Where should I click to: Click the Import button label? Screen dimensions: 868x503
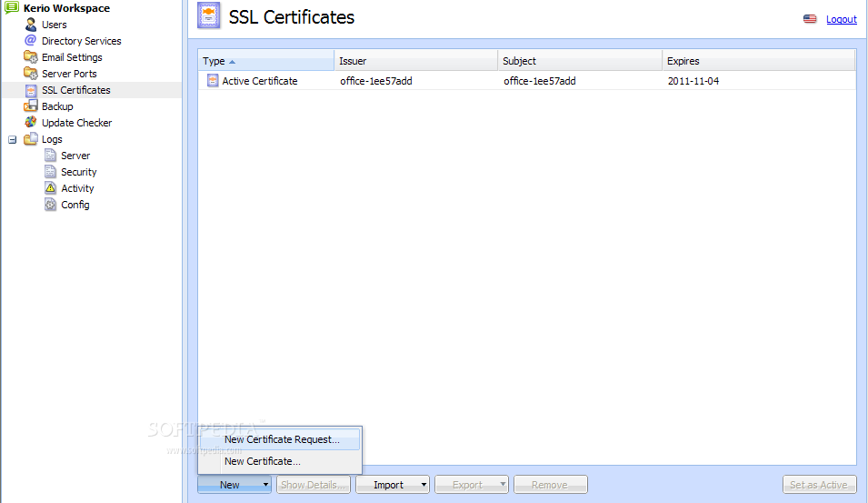388,485
